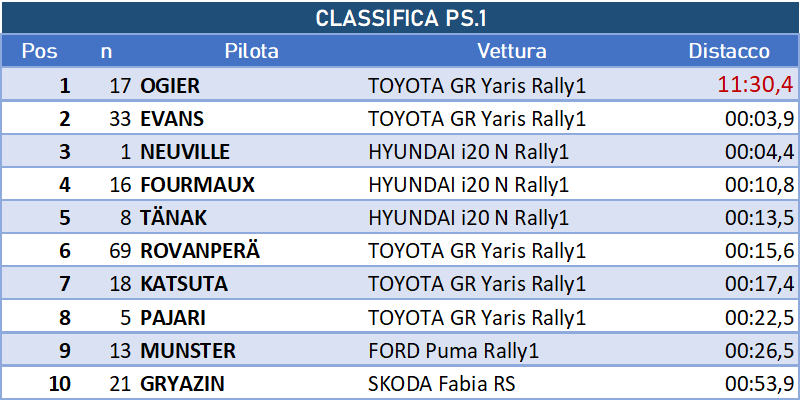Select the MUNSTER driver name cell
The height and width of the screenshot is (400, 800).
[188, 351]
